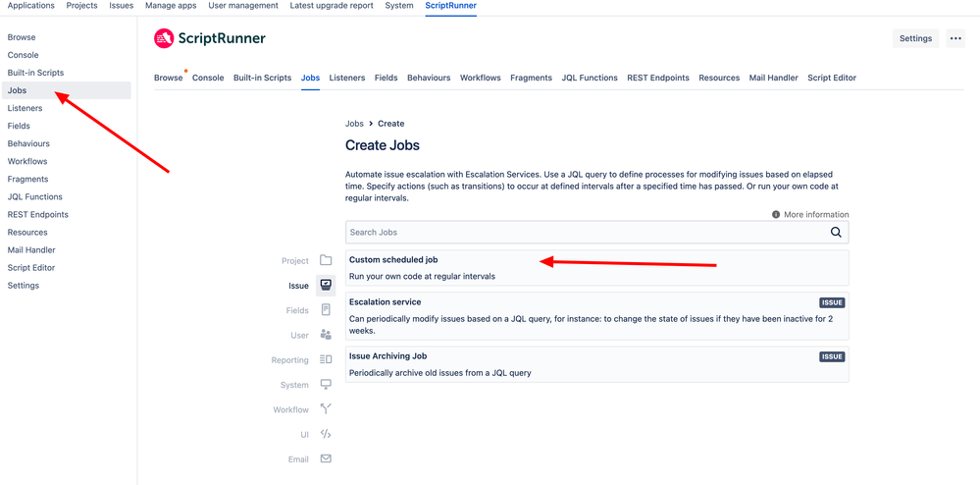Viewport: 980px width, 485px height.
Task: Select the System monitor icon filter
Action: point(326,384)
